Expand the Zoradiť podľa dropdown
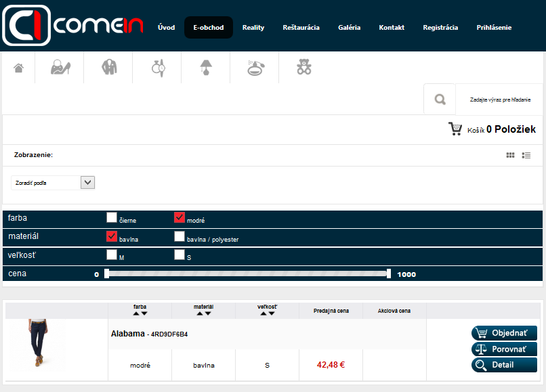546x392 pixels. (87, 182)
